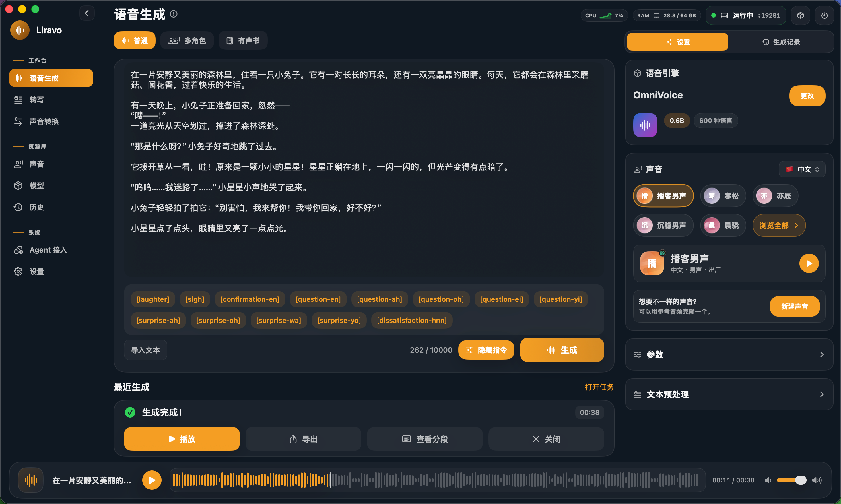Open the cube icon in top bar
The height and width of the screenshot is (504, 841).
801,15
